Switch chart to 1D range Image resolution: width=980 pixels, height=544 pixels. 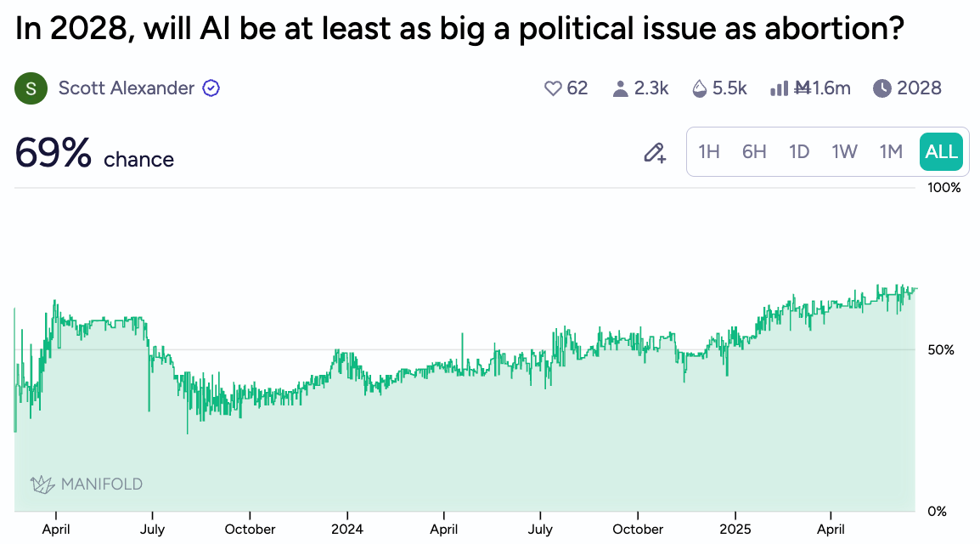point(799,152)
